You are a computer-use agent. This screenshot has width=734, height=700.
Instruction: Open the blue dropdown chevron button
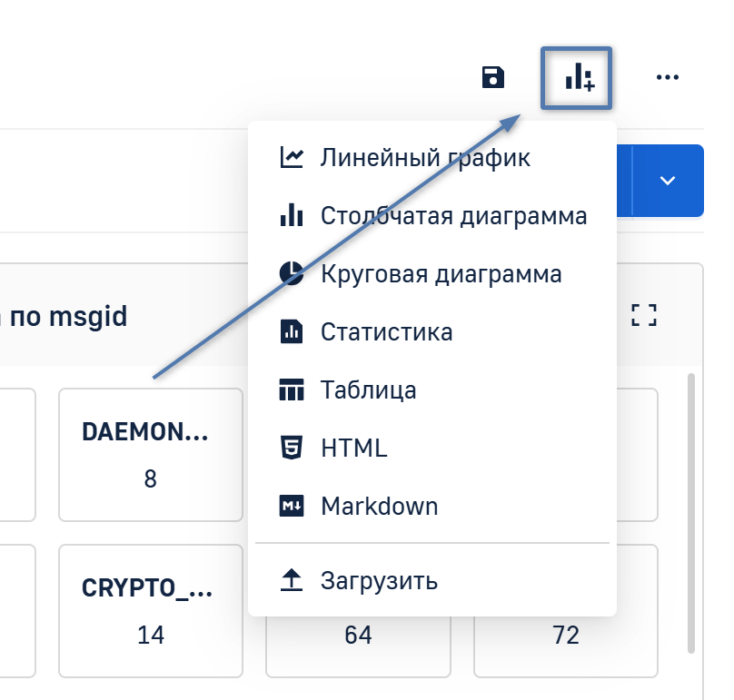(668, 181)
